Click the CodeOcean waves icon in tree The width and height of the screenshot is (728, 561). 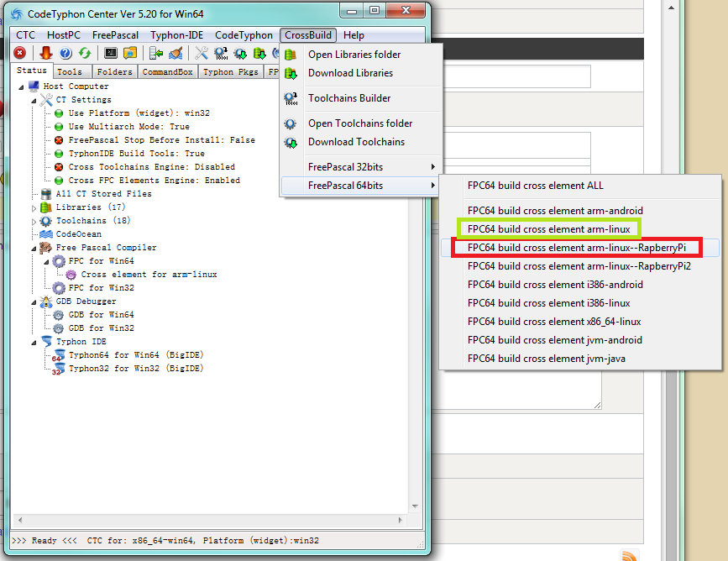tap(46, 234)
